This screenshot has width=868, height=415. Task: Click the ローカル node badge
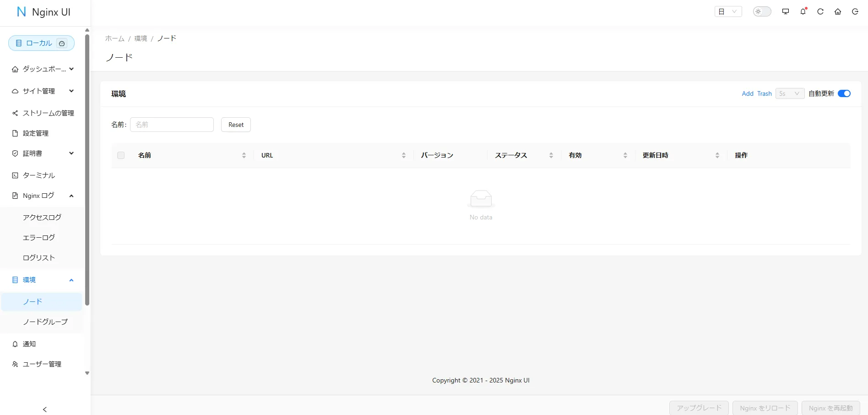click(x=41, y=43)
